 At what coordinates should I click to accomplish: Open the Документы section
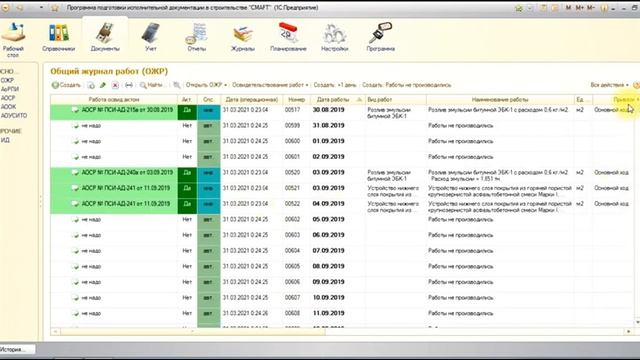pyautogui.click(x=105, y=38)
